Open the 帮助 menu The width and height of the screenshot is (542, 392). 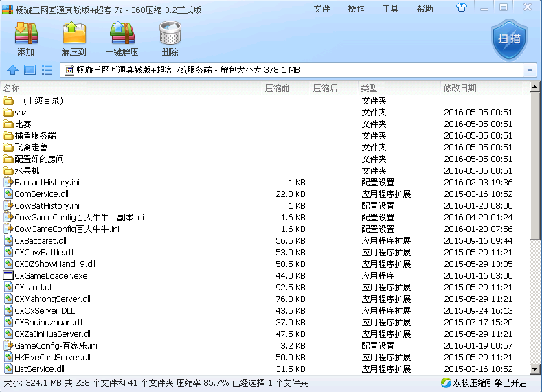[425, 9]
